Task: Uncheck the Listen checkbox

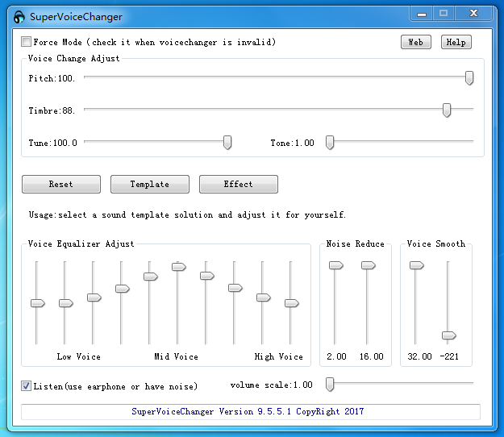Action: (26, 385)
